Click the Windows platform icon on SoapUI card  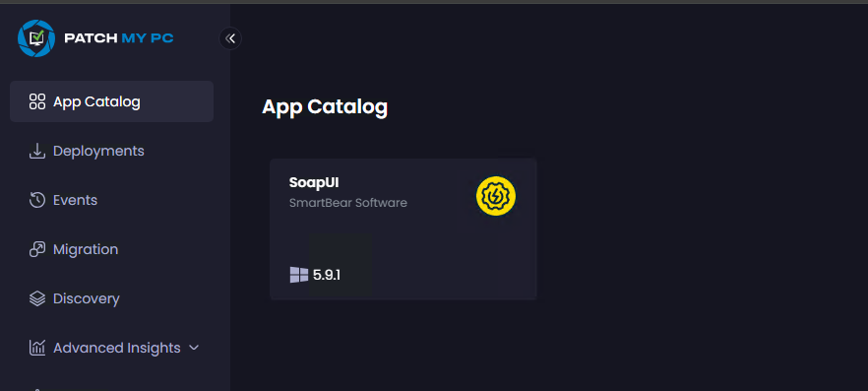pos(299,275)
